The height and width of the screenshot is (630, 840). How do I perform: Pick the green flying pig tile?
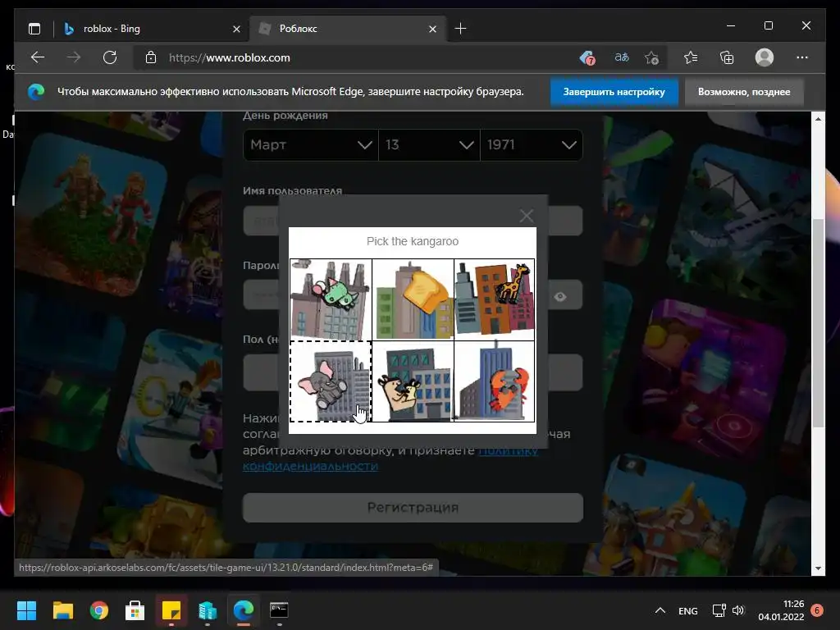point(331,299)
